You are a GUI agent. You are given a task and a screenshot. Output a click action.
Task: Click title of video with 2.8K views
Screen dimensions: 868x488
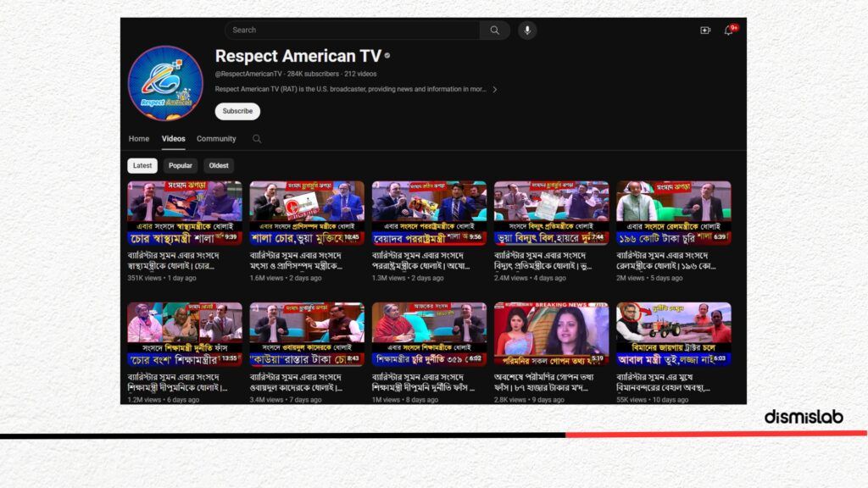point(544,382)
